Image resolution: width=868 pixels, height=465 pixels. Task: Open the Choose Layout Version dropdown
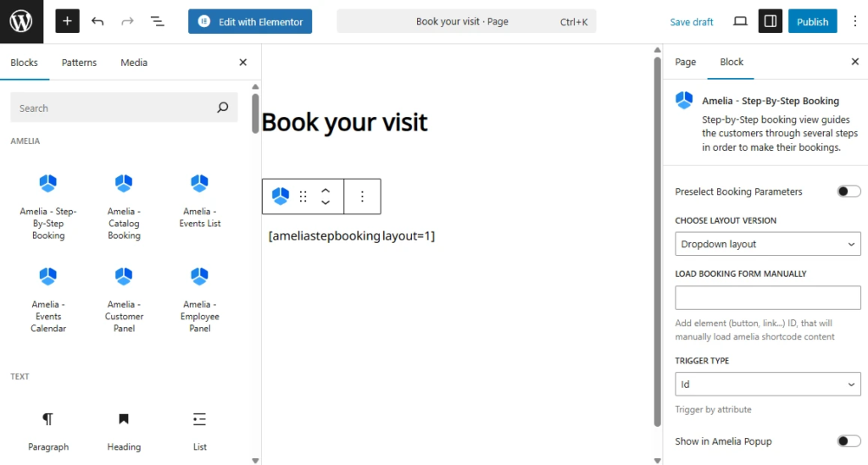coord(768,244)
